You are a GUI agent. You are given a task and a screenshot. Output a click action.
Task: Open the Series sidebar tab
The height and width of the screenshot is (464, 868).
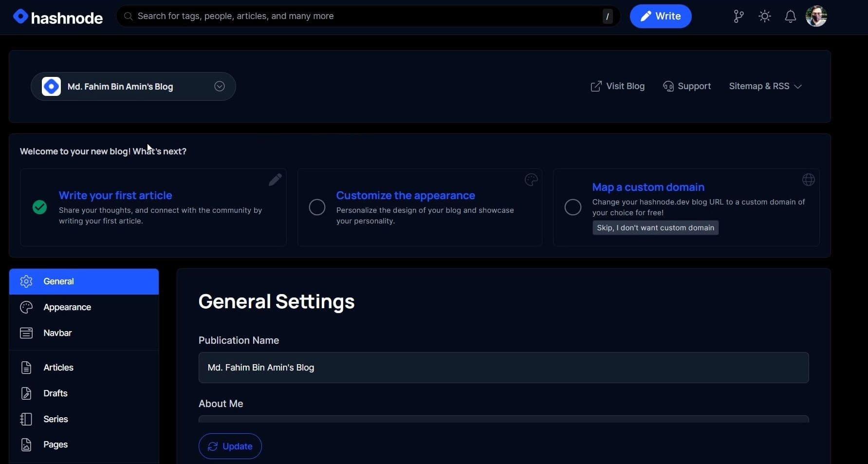coord(84,419)
